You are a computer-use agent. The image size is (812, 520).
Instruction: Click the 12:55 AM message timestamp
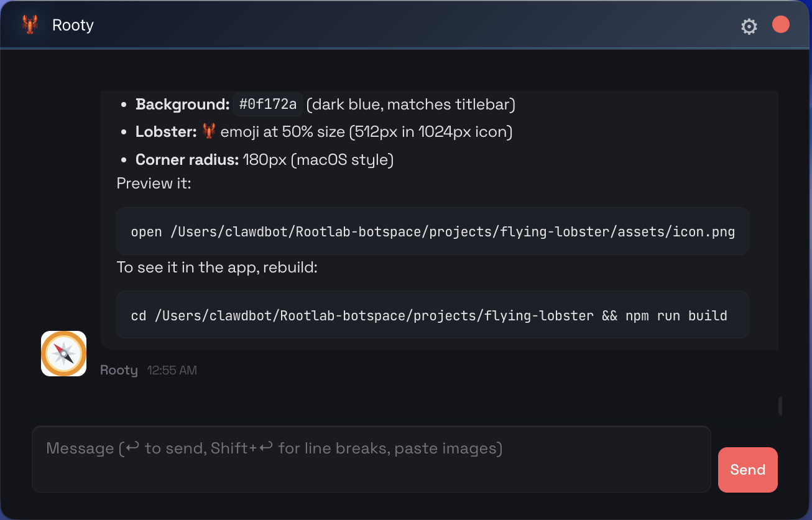click(172, 371)
